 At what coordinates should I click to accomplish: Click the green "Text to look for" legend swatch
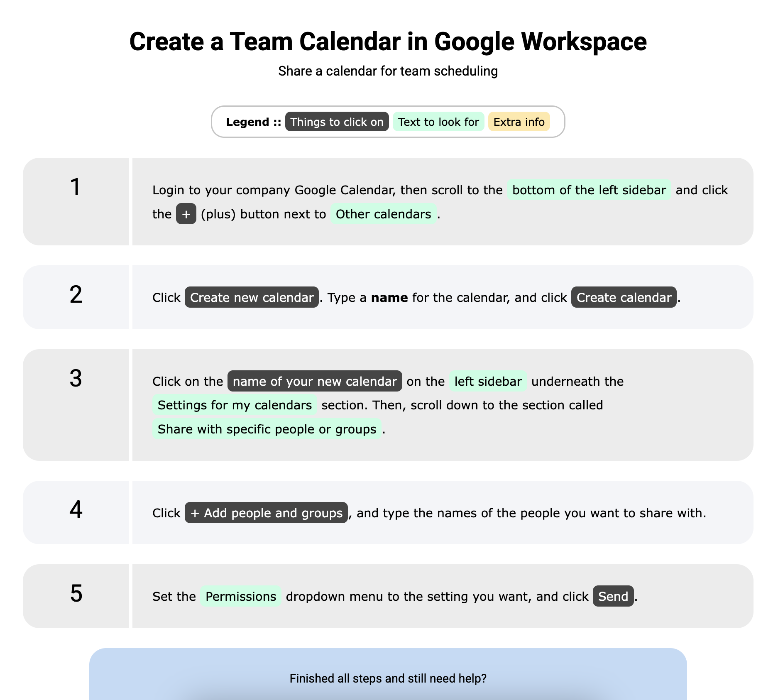(x=438, y=122)
